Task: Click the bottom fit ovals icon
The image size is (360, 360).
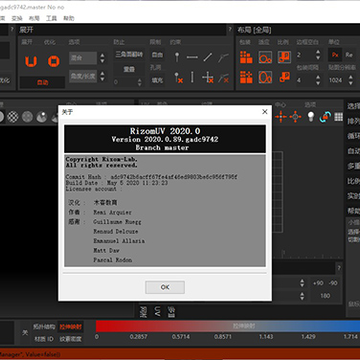Action: [265, 77]
